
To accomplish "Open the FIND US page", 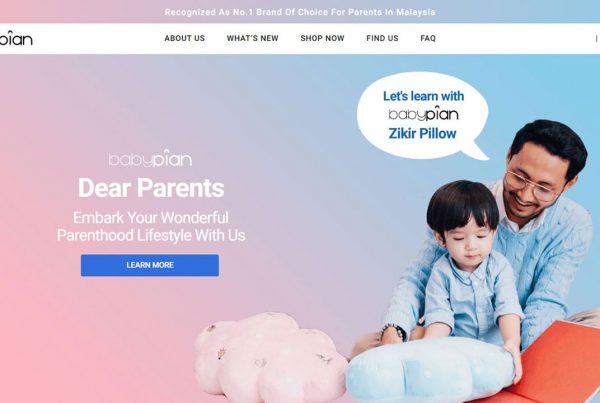I will pyautogui.click(x=382, y=38).
